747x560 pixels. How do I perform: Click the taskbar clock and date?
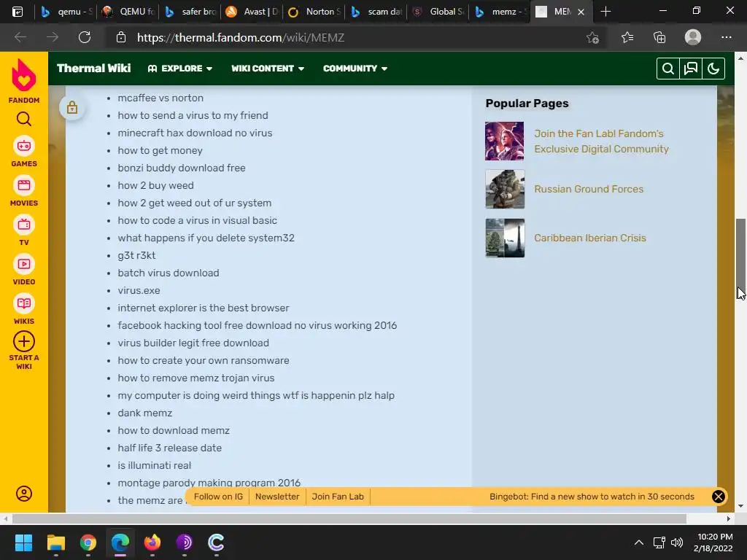coord(713,542)
